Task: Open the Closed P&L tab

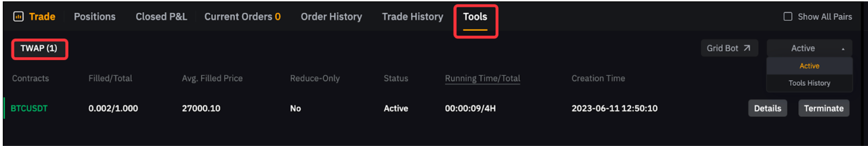Action: [x=161, y=17]
